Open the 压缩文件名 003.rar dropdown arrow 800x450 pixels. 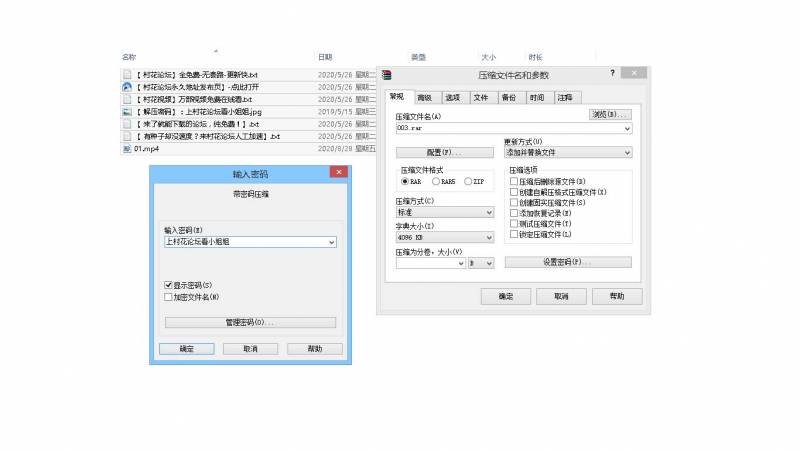[x=627, y=129]
